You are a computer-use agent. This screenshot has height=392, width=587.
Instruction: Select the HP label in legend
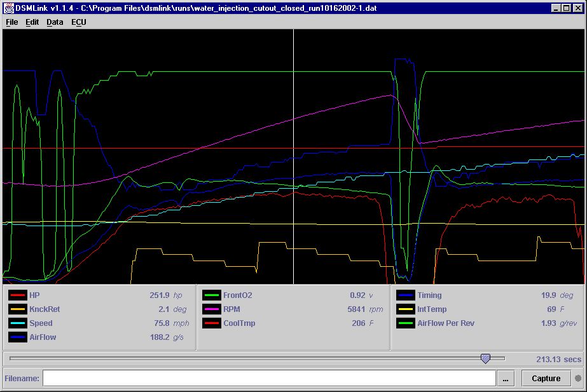point(34,295)
